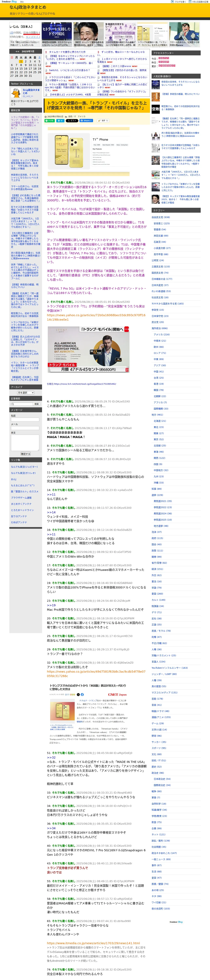The image size is (210, 980).
Task: Open category 自由民主党 (938)
Action: tap(161, 217)
